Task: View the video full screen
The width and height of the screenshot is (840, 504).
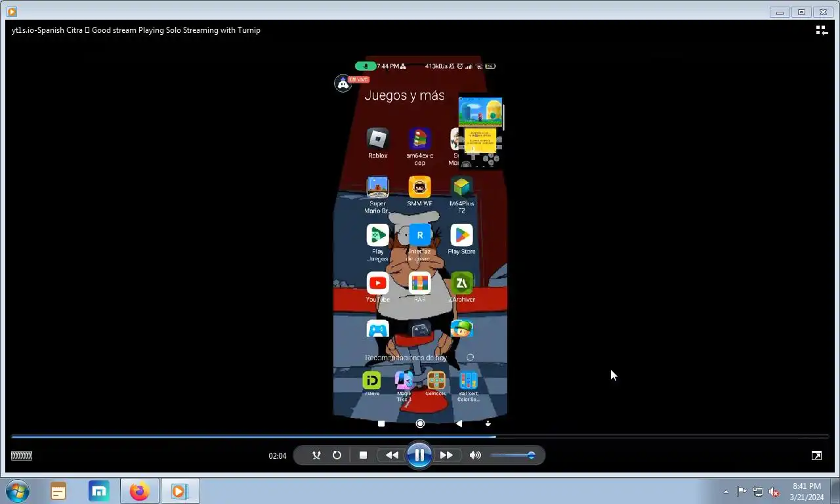Action: coord(816,455)
